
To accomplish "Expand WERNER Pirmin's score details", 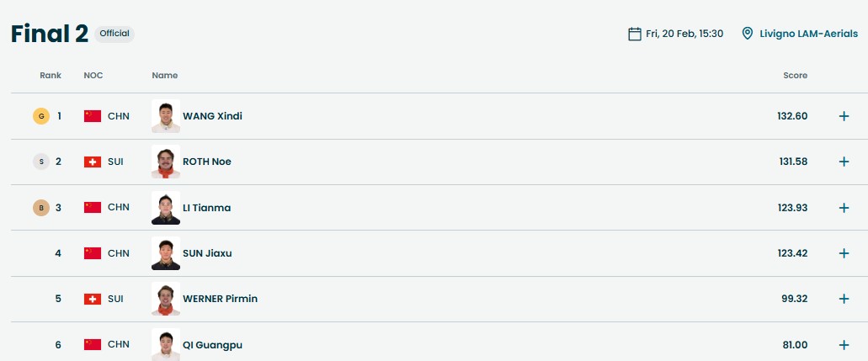I will (x=844, y=299).
